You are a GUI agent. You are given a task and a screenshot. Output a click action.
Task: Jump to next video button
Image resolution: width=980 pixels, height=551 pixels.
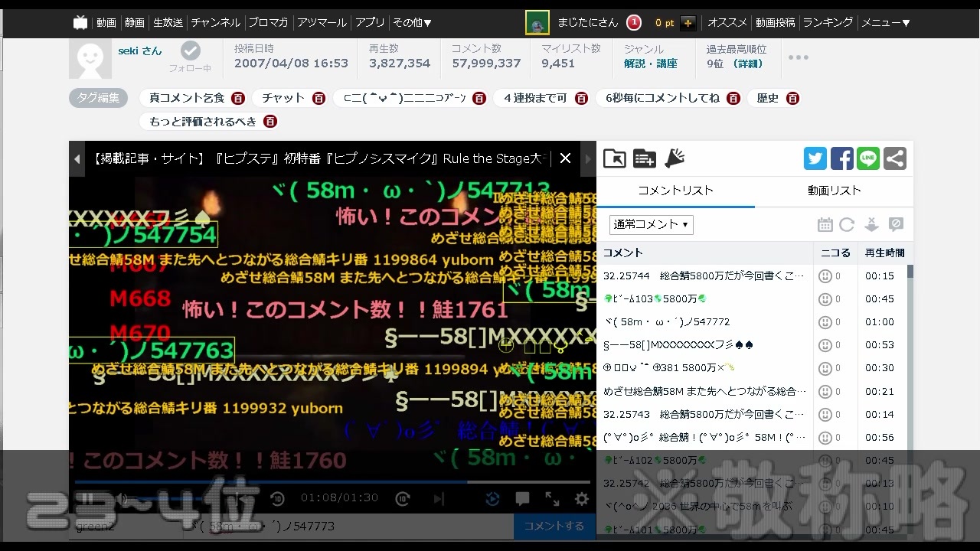pyautogui.click(x=439, y=499)
